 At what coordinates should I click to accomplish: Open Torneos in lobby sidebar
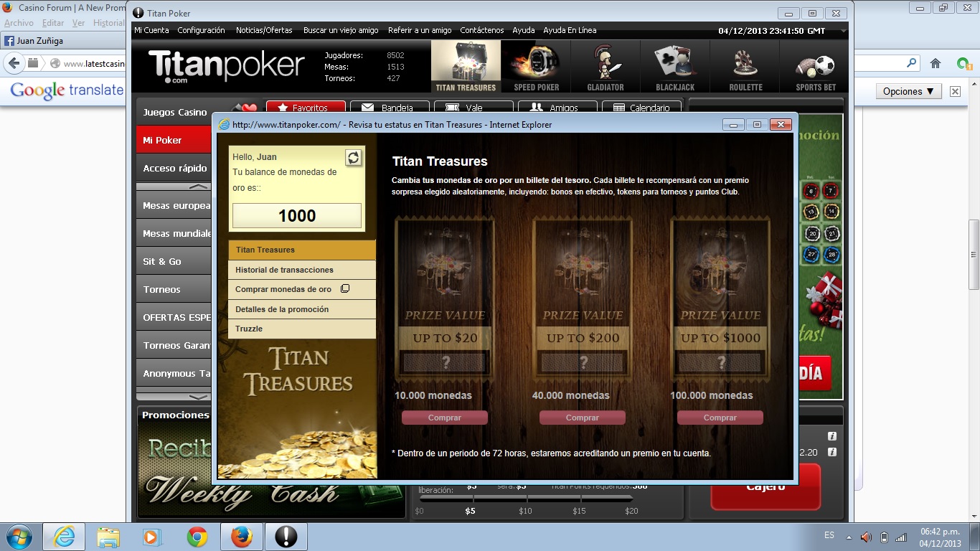click(x=174, y=289)
